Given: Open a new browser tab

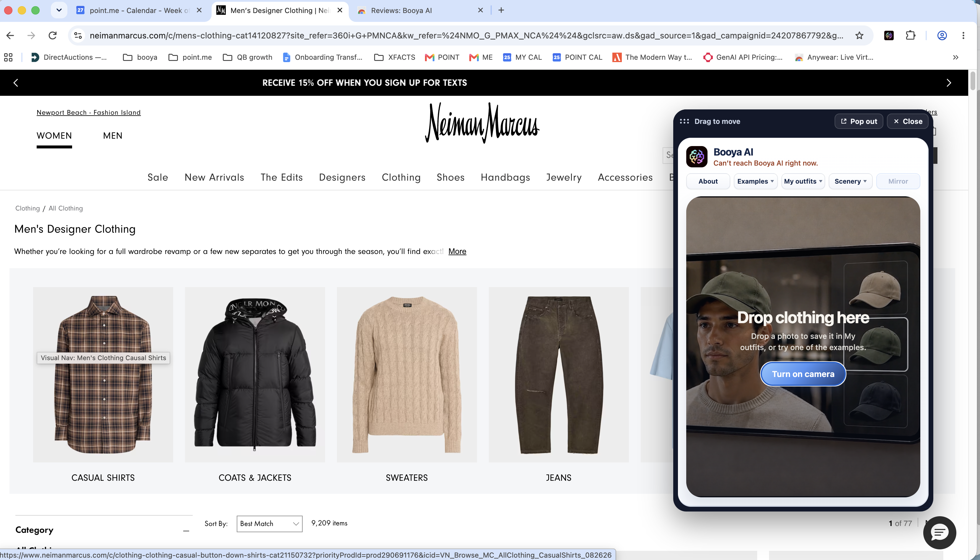Looking at the screenshot, I should coord(501,10).
